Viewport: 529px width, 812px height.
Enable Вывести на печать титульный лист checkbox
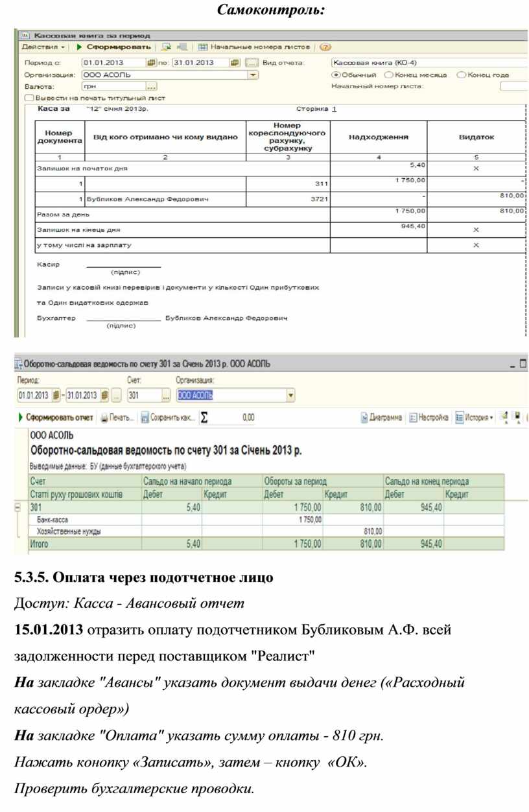[x=29, y=98]
